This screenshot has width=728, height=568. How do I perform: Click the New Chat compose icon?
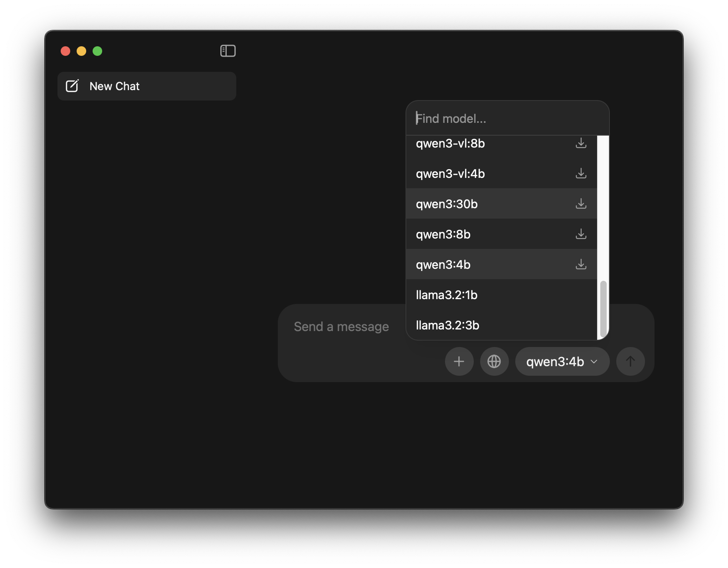click(72, 86)
